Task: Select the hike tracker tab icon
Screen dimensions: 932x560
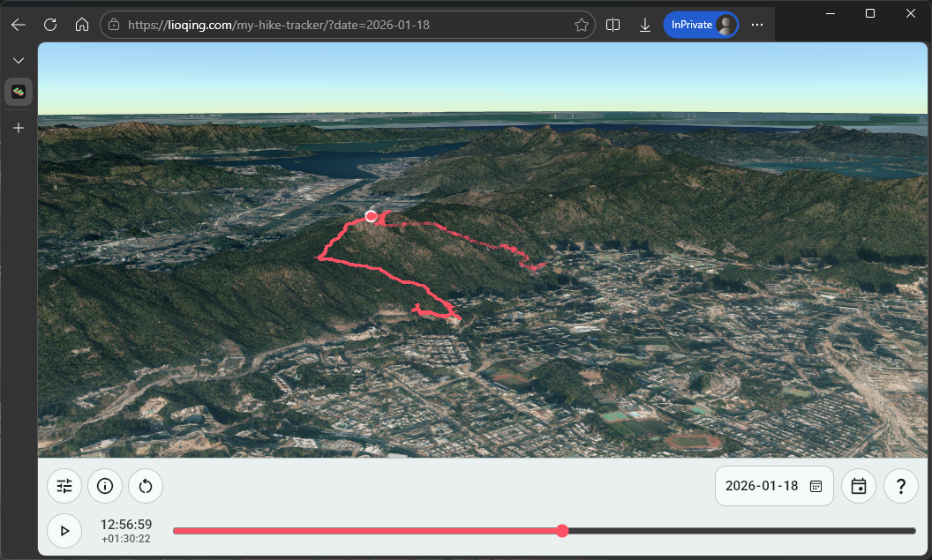Action: pos(19,91)
